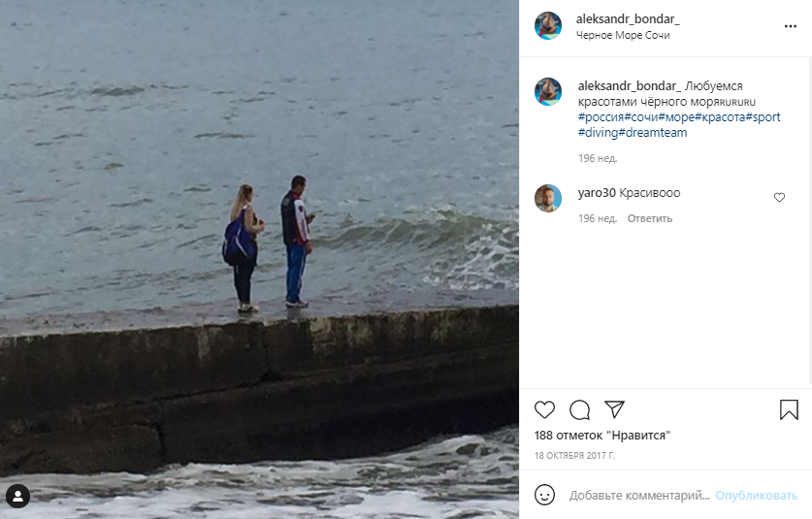Reply to yaro30 with Ответить
The width and height of the screenshot is (812, 519).
point(649,218)
